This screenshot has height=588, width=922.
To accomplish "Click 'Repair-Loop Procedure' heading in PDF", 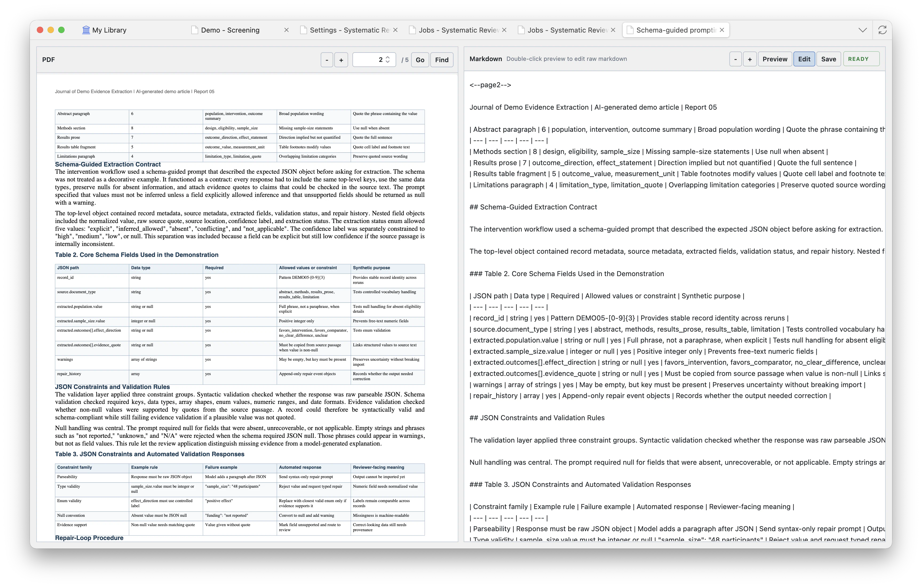I will 89,538.
